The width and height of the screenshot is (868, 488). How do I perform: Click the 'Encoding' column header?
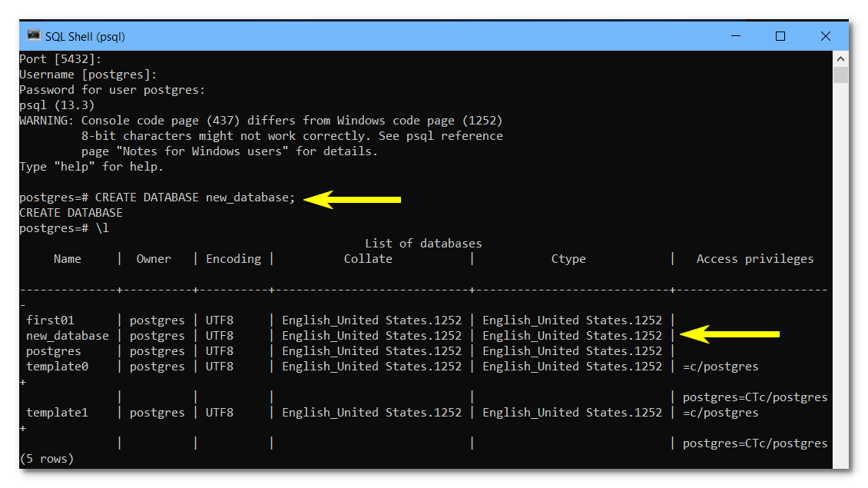(x=234, y=259)
